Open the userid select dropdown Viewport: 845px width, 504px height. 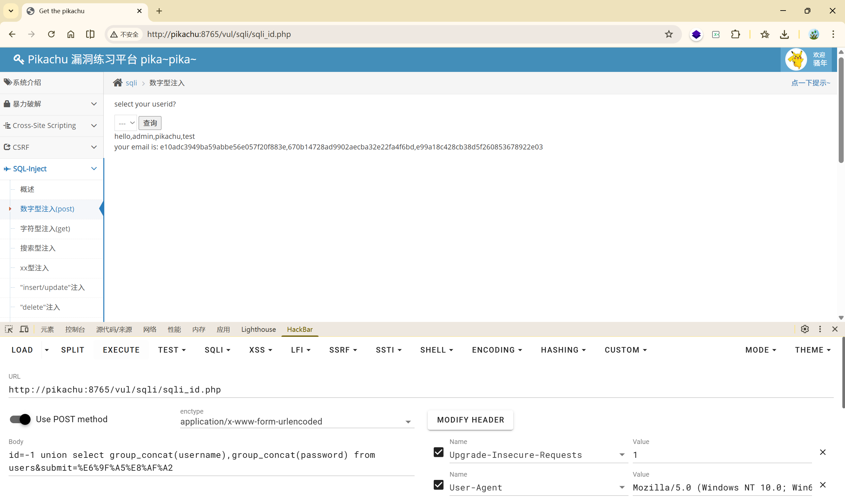pos(125,123)
